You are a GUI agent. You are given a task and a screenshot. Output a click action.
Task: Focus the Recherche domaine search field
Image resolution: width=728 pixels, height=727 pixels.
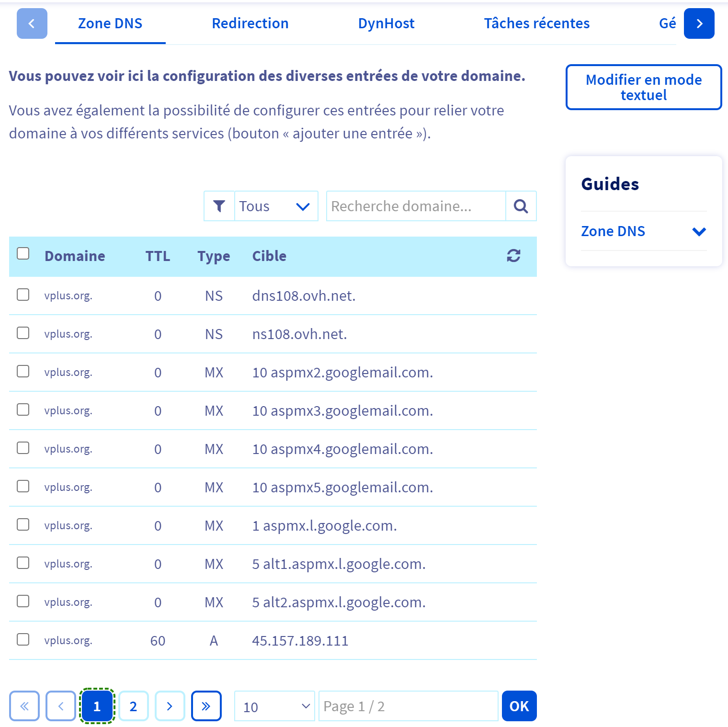tap(416, 206)
